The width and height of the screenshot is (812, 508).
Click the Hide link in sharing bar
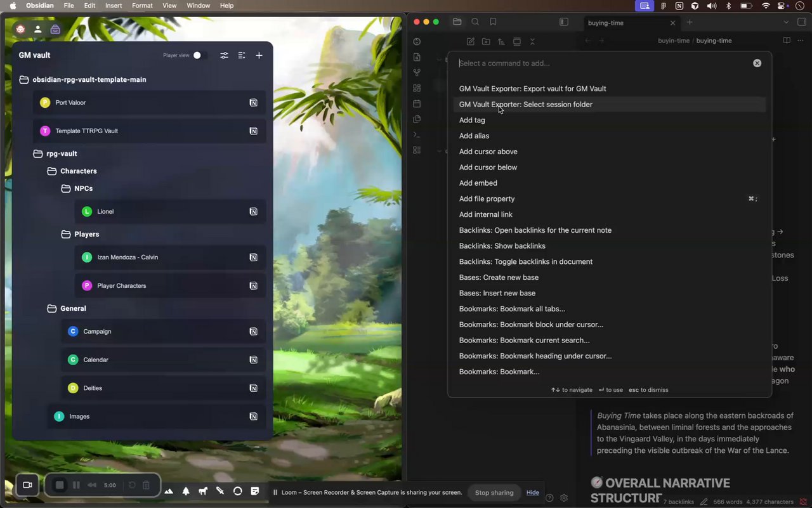[533, 493]
